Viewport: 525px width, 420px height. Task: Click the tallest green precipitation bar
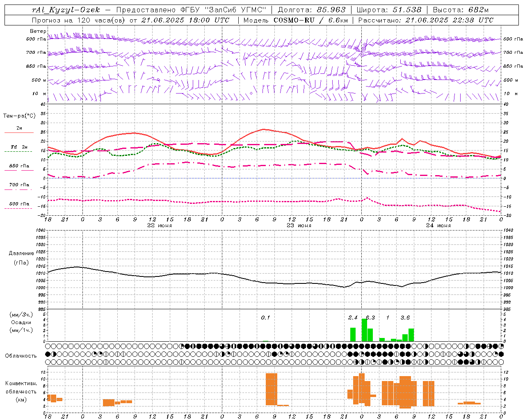(x=364, y=330)
